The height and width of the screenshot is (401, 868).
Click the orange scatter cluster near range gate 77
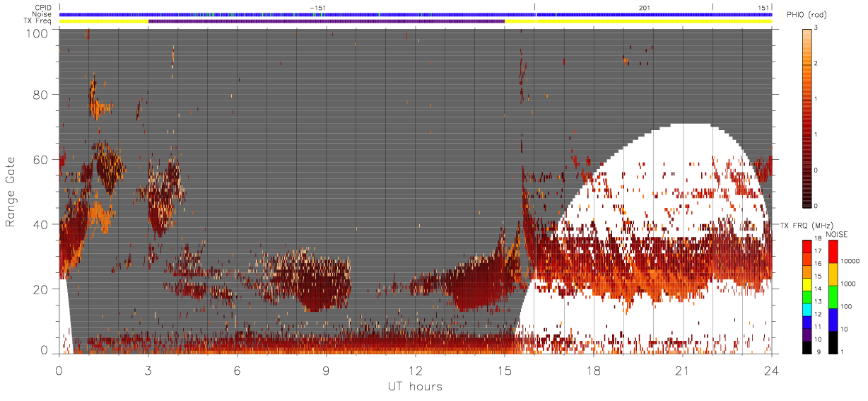pyautogui.click(x=99, y=108)
